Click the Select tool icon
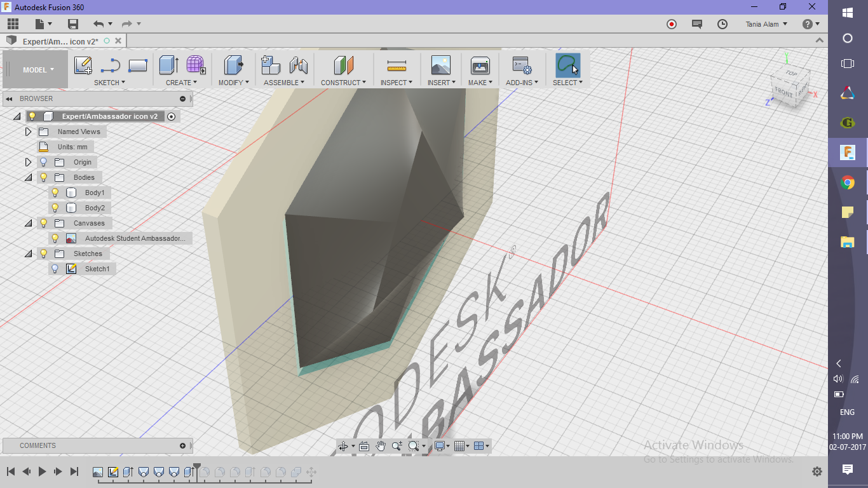The width and height of the screenshot is (868, 488). pos(567,65)
